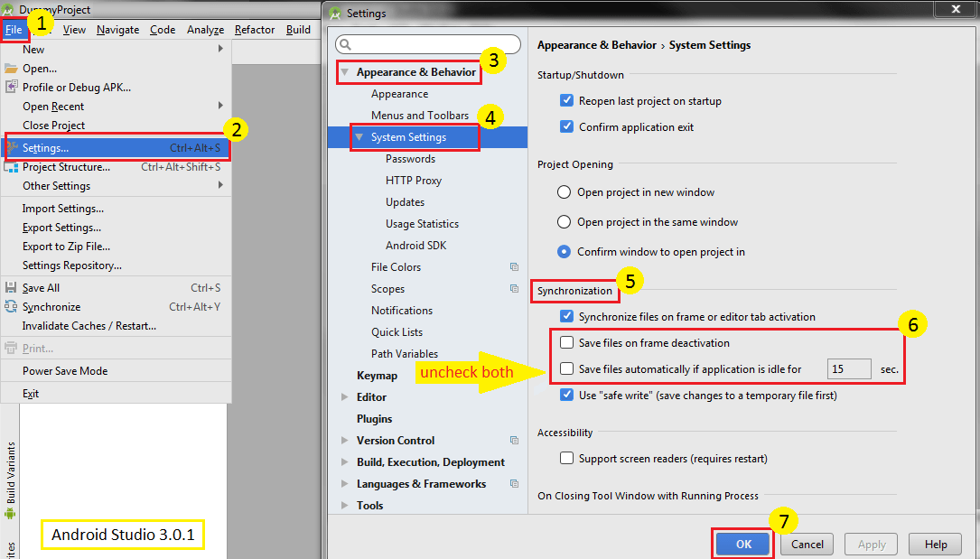Choose Power Save Mode entry
The height and width of the screenshot is (559, 980).
[x=117, y=371]
